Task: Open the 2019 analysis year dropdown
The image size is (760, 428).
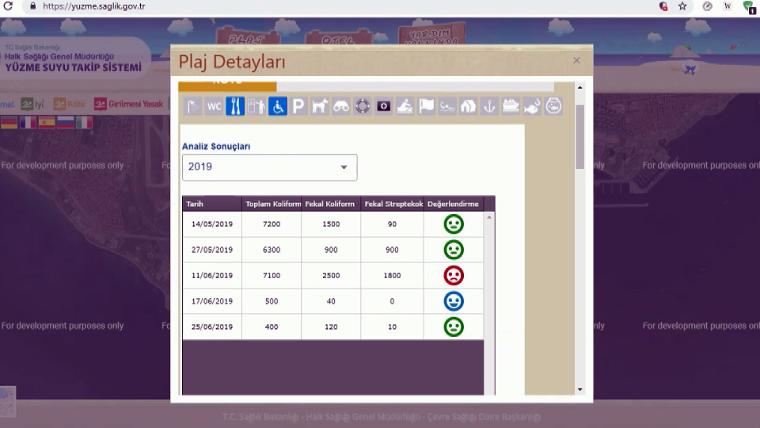Action: click(269, 167)
